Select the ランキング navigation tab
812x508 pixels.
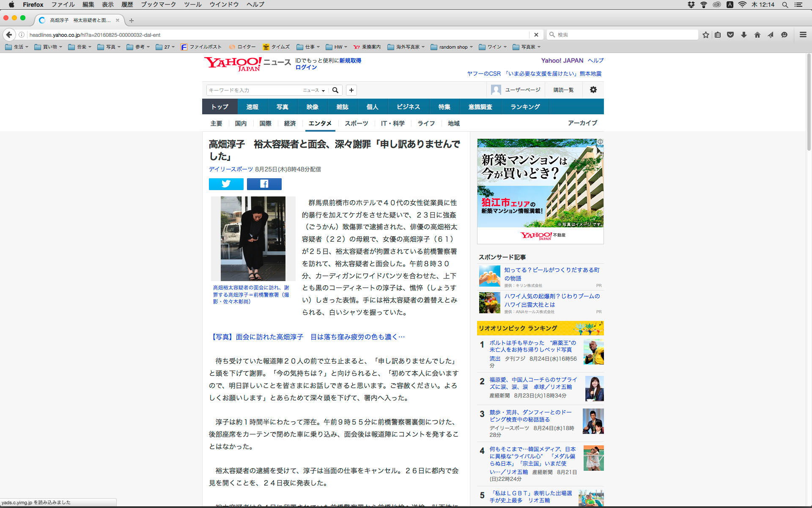point(525,107)
